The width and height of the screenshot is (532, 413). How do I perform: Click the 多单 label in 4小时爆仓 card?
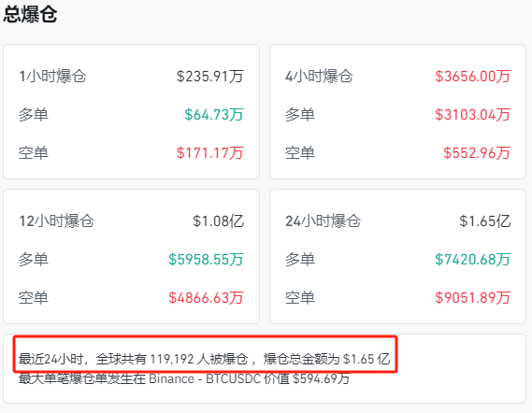300,115
